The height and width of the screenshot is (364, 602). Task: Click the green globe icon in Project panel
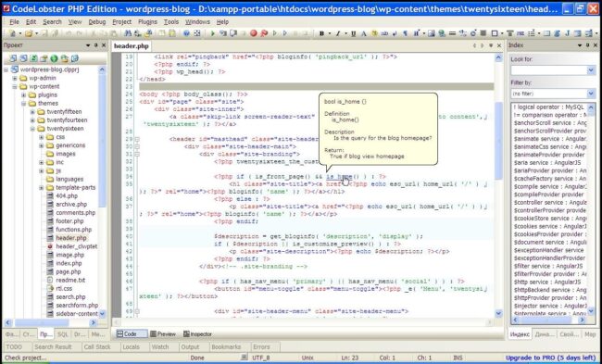point(54,58)
